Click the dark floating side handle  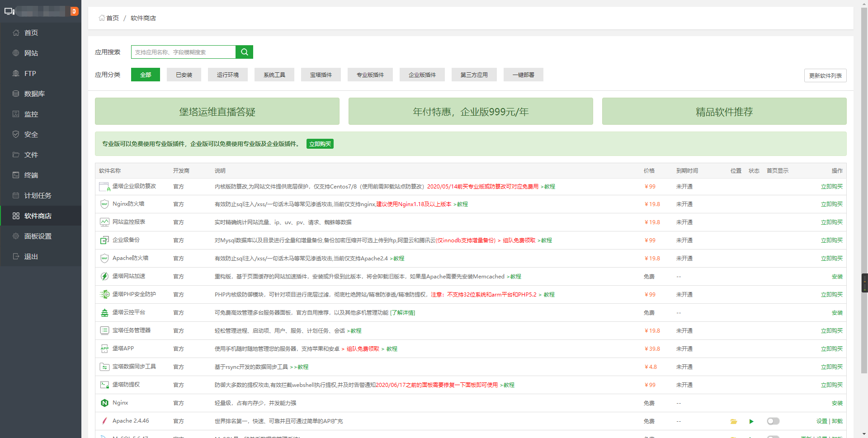(x=864, y=283)
